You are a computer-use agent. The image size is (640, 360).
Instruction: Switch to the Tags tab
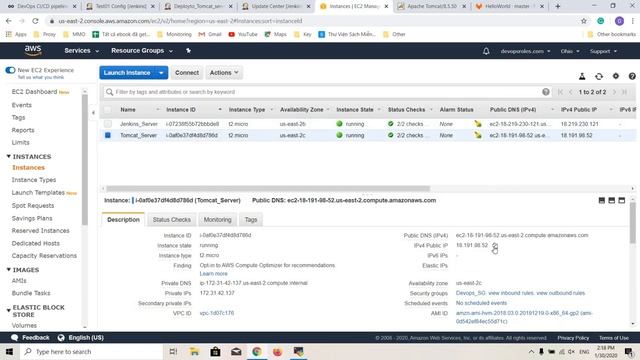(251, 220)
